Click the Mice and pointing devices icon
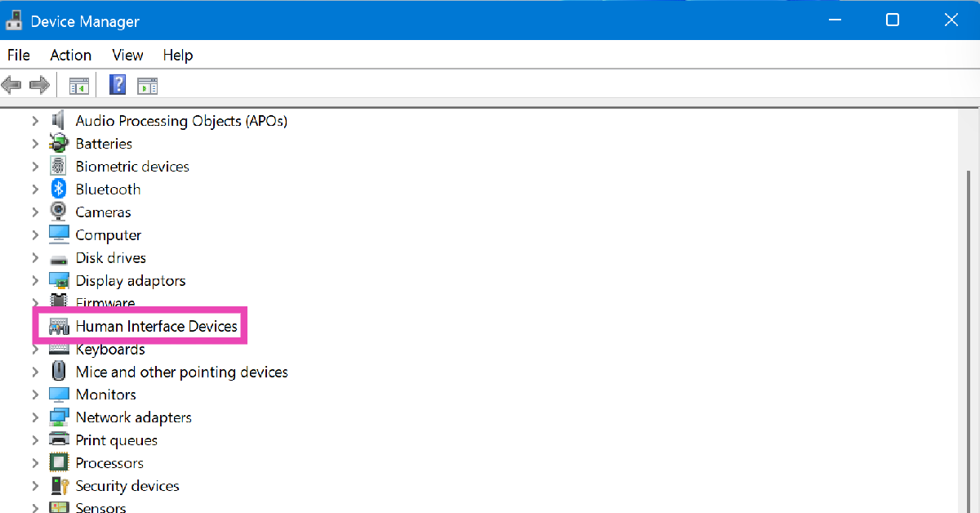Image resolution: width=980 pixels, height=513 pixels. (58, 371)
